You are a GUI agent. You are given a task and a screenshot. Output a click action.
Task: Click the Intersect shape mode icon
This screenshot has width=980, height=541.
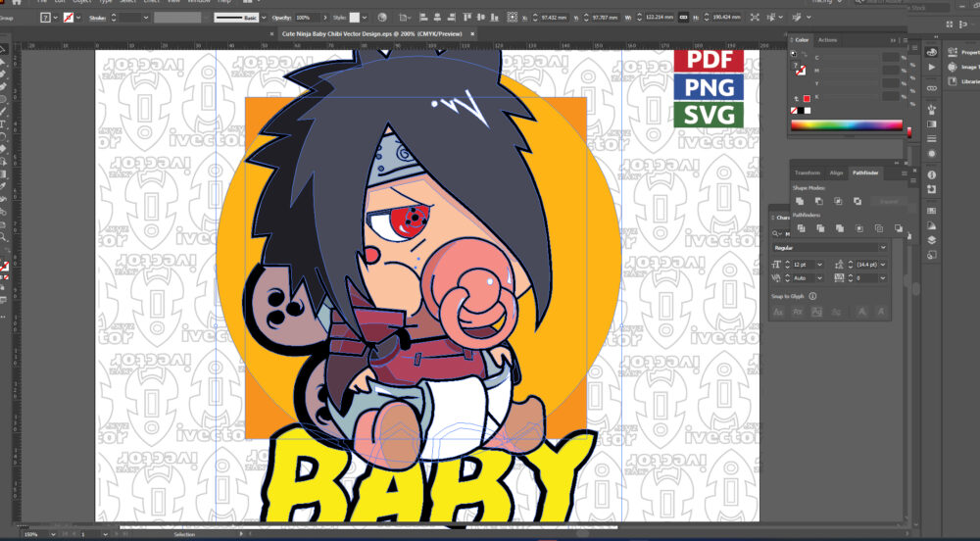tap(838, 201)
